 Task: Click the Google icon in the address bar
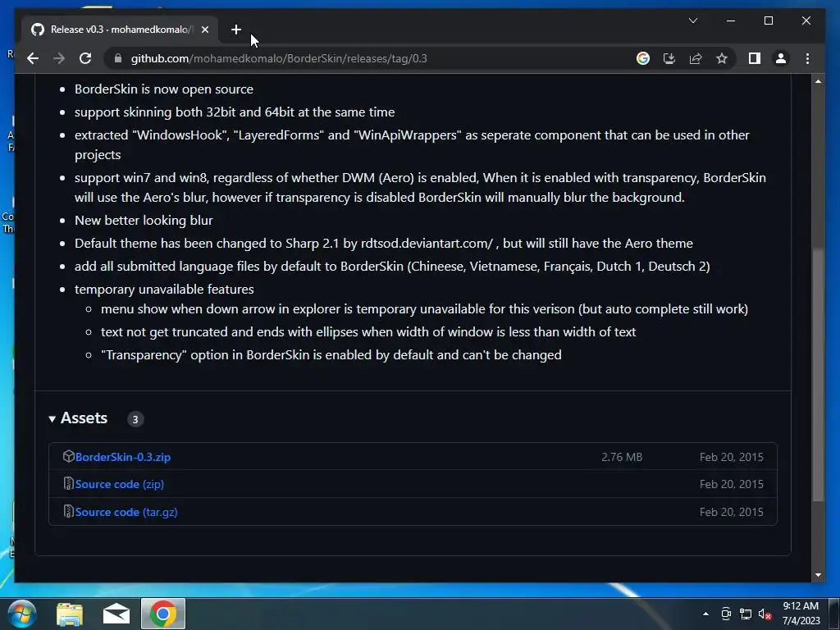[x=643, y=58]
